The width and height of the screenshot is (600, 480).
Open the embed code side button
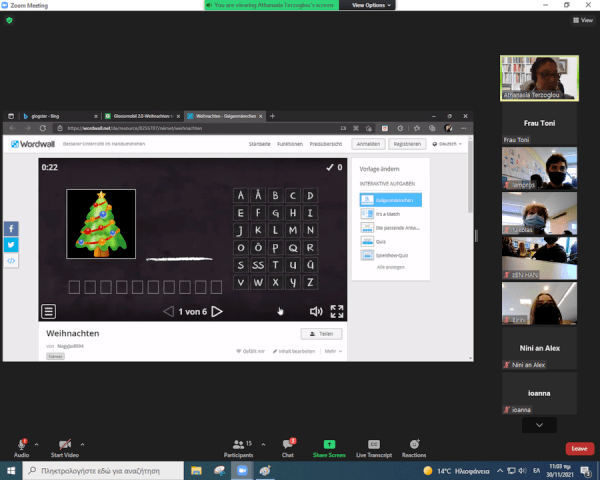[x=11, y=261]
